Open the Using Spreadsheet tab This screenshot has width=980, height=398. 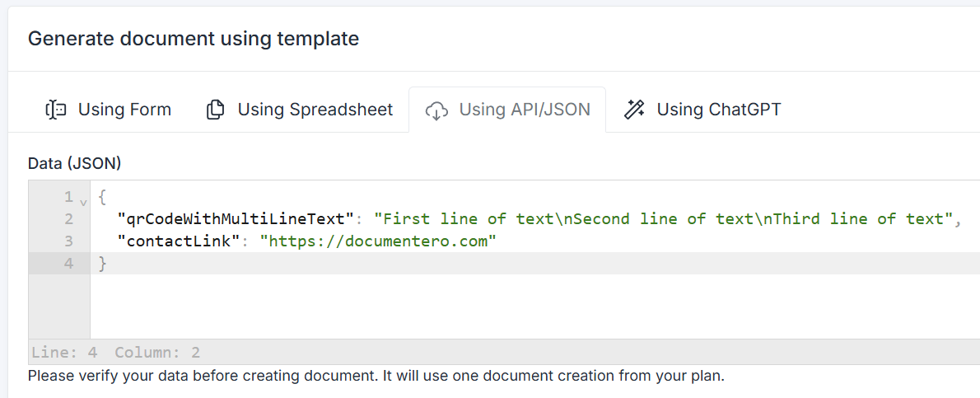coord(315,110)
